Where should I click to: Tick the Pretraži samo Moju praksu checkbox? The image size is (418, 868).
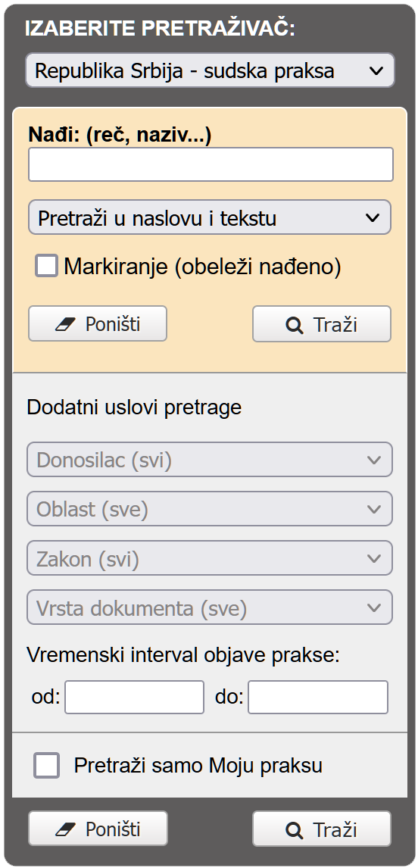coord(46,766)
